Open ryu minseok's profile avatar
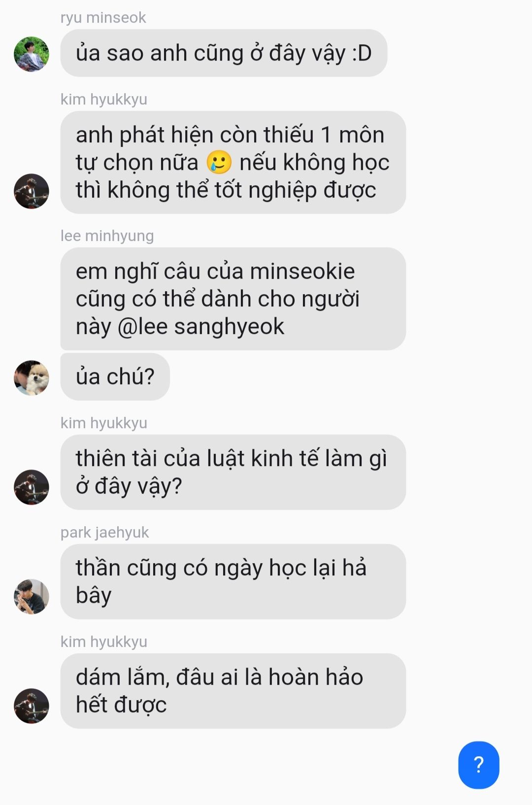This screenshot has width=532, height=805. [x=32, y=54]
